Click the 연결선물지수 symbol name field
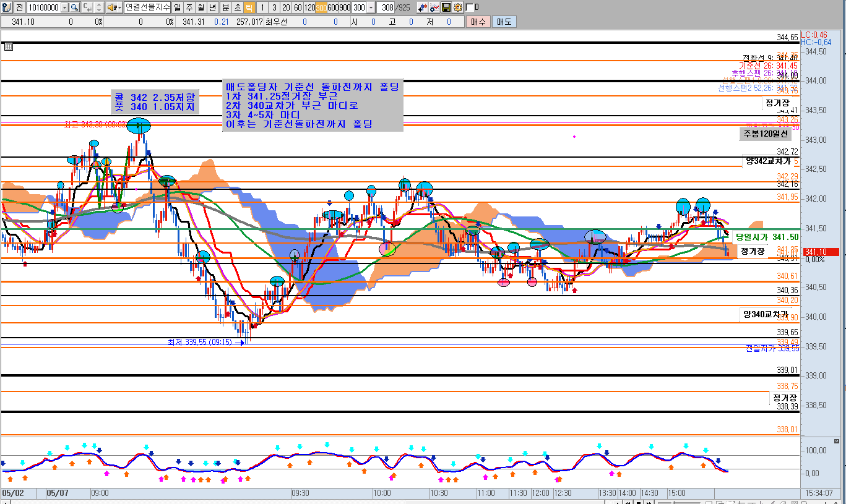Viewport: 846px width, 504px height. [x=147, y=7]
